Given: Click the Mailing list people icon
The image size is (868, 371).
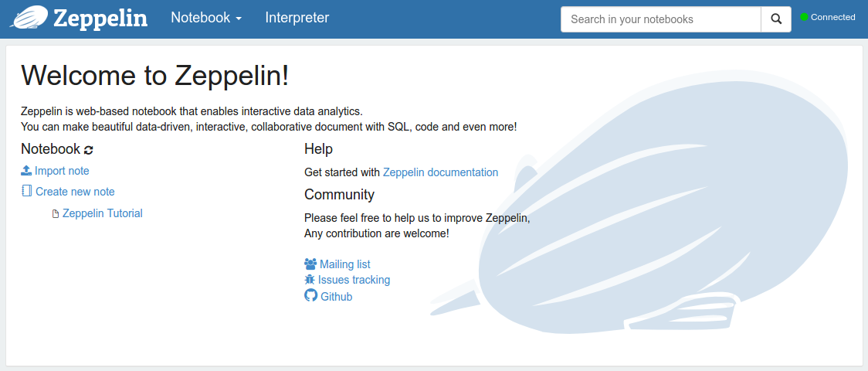Looking at the screenshot, I should (310, 264).
